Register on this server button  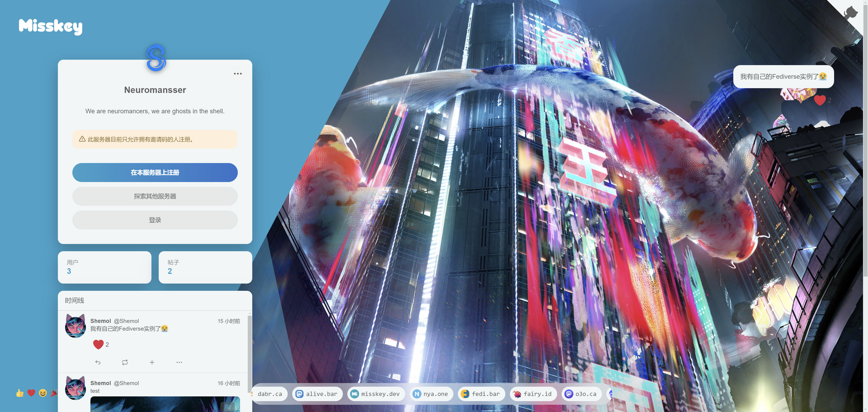pos(155,172)
